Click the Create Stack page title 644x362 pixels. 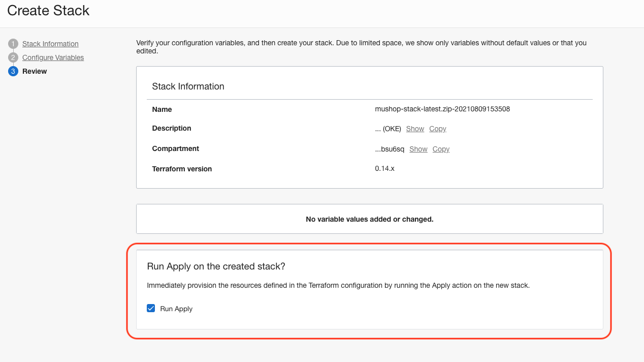(x=48, y=11)
